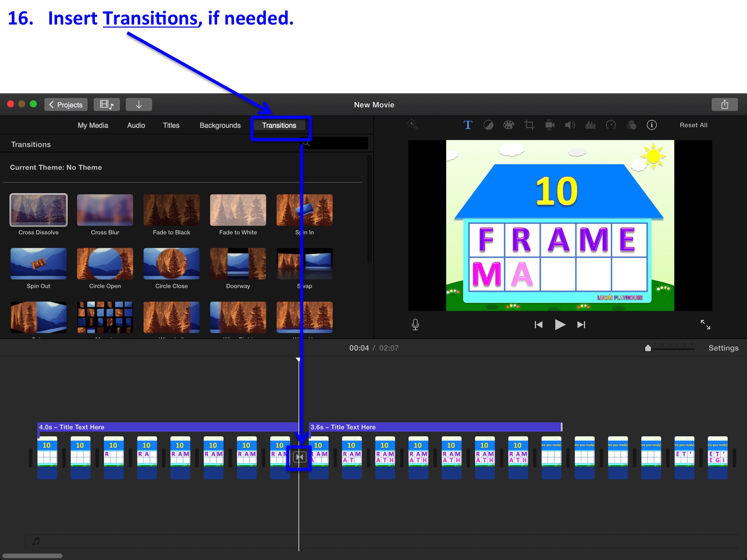Select Circle Close transition thumbnail
The height and width of the screenshot is (560, 747).
(172, 264)
